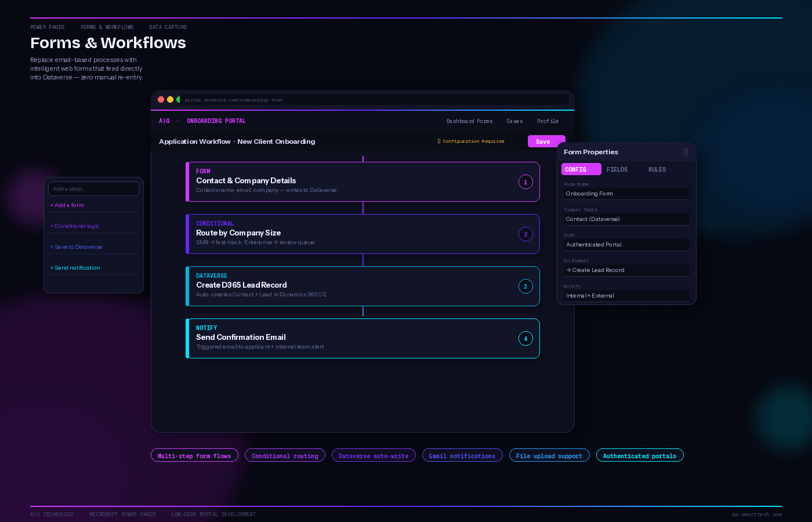Image resolution: width=812 pixels, height=522 pixels.
Task: Switch to the FIELDS tab
Action: [x=617, y=169]
